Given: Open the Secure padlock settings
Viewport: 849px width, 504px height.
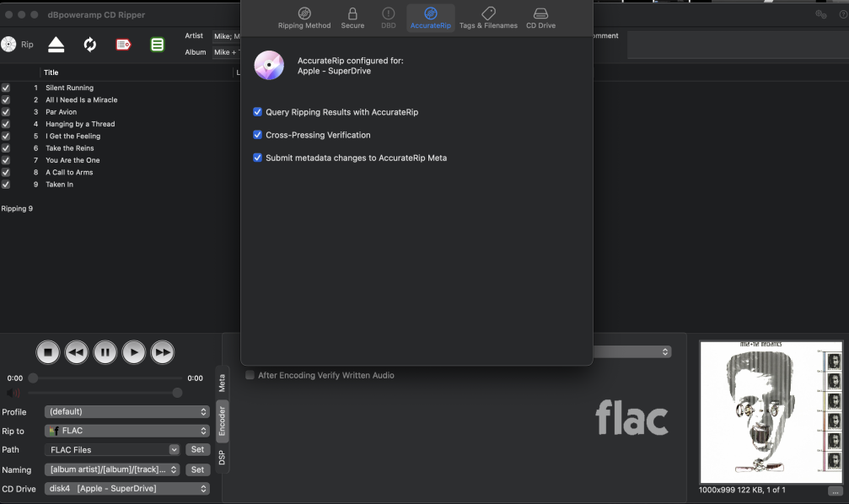Looking at the screenshot, I should pyautogui.click(x=352, y=18).
